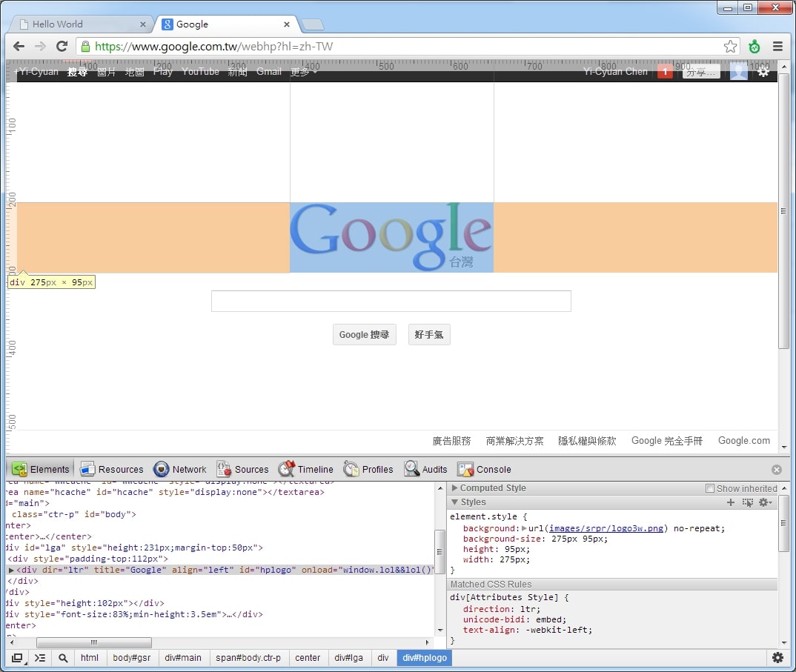The image size is (796, 672).
Task: Toggle element state icon in Styles
Action: [x=747, y=502]
